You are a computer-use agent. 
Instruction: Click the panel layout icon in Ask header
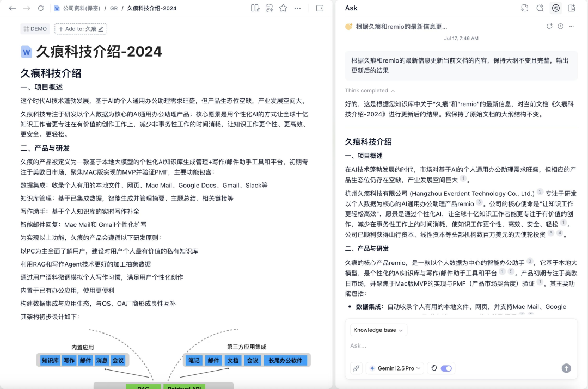572,8
